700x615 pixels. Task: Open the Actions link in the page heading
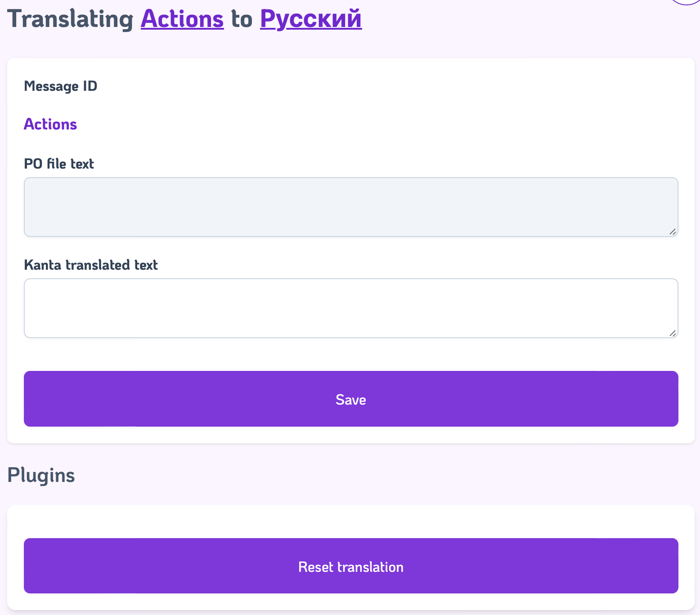[182, 19]
